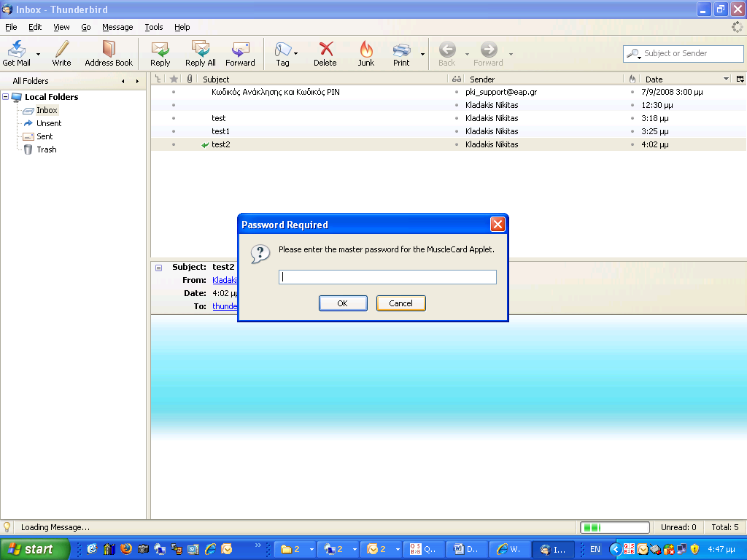Viewport: 747px width, 560px height.
Task: Star the test2 message
Action: (174, 144)
